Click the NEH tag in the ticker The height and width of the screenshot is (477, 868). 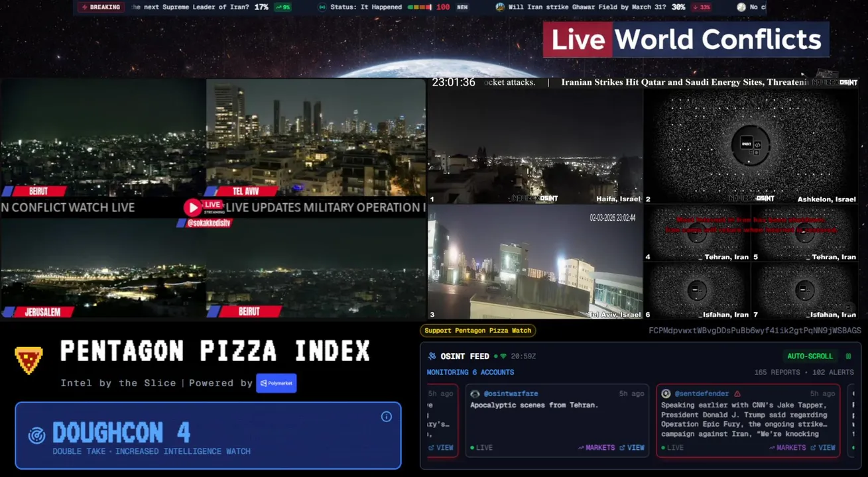point(462,7)
